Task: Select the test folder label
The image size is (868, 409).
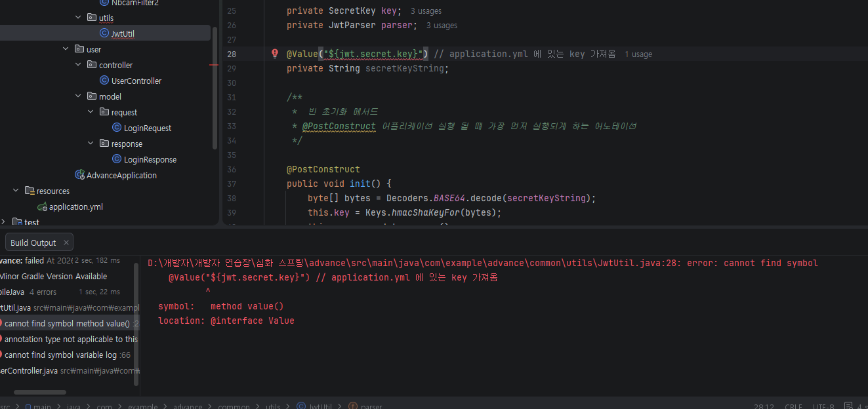Action: click(31, 222)
